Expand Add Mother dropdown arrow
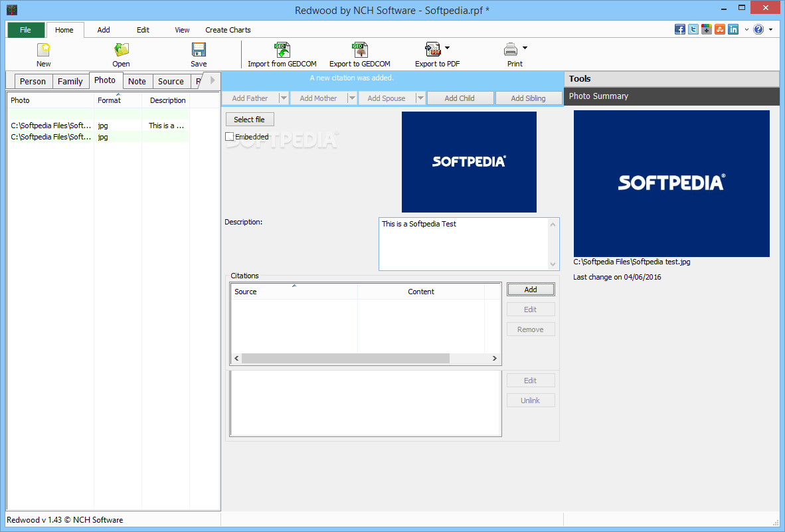Screen dimensions: 785x532 click(x=352, y=98)
